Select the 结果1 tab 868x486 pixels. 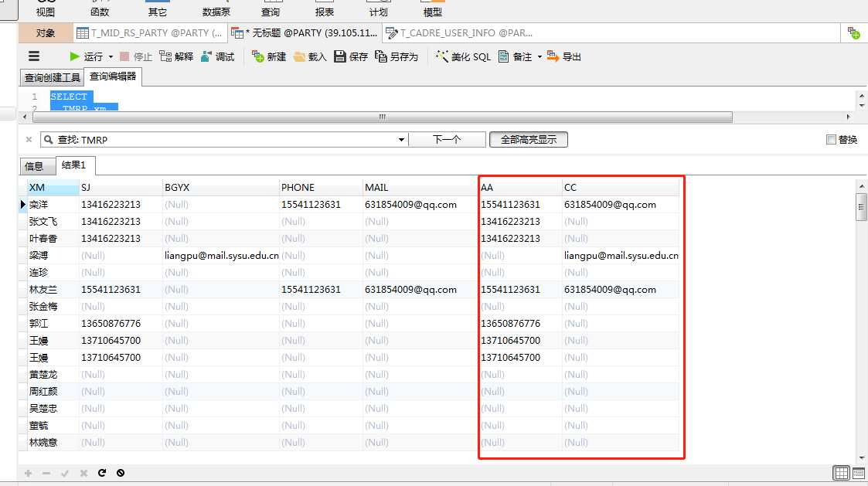[74, 165]
